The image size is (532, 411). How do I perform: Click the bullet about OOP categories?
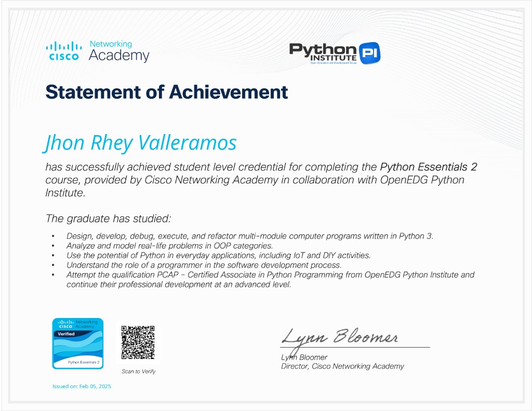point(170,246)
